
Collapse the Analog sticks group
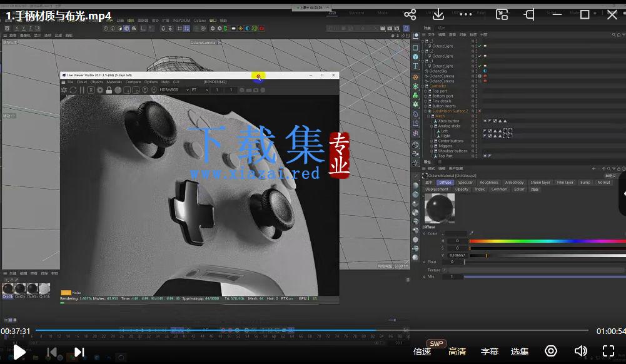pos(431,126)
